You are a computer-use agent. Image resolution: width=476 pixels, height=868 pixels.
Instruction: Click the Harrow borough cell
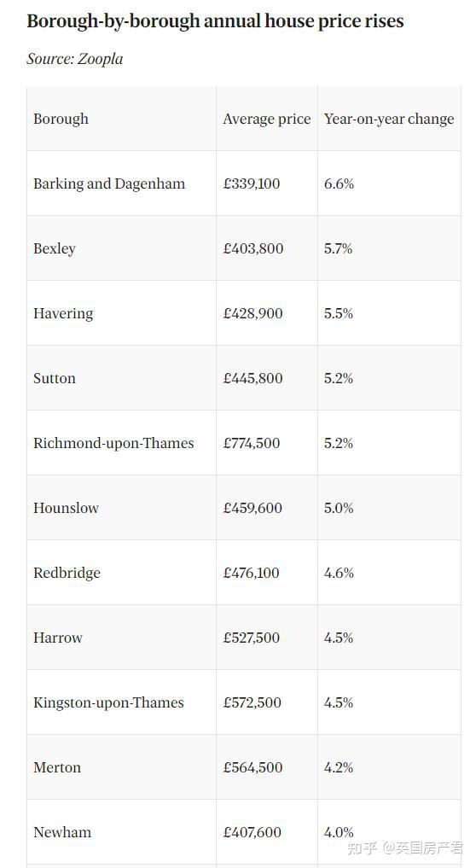pos(57,638)
